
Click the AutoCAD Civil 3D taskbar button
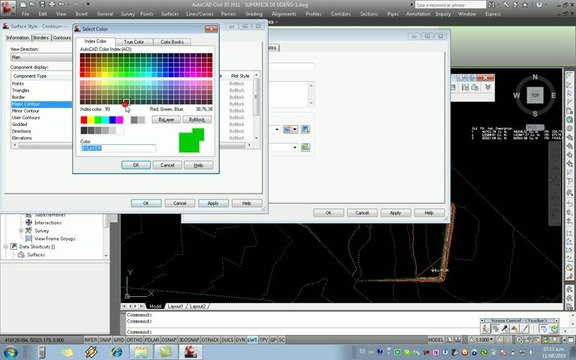coord(190,352)
